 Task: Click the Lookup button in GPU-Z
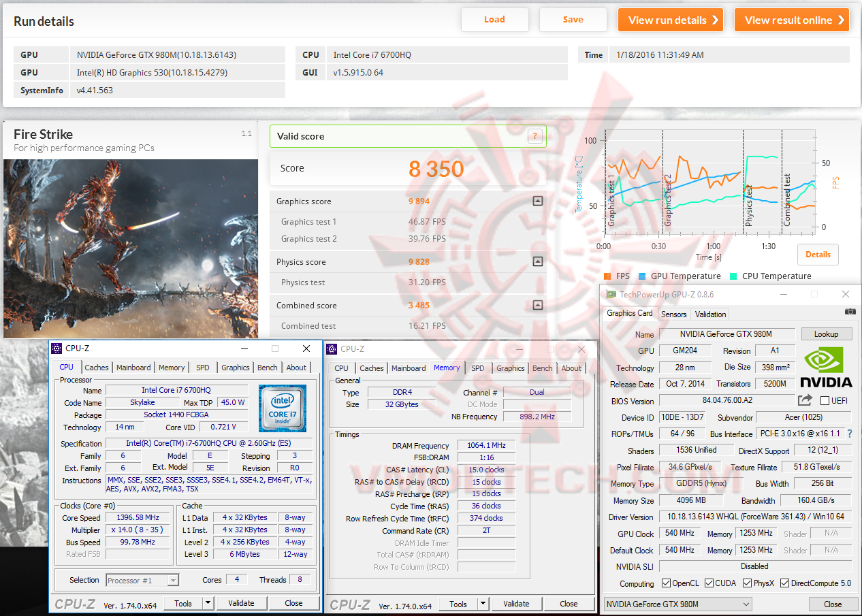[x=826, y=334]
